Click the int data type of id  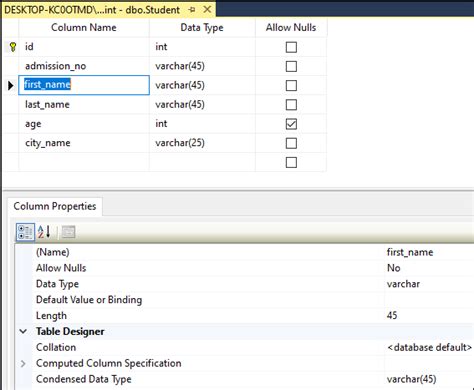pos(202,47)
